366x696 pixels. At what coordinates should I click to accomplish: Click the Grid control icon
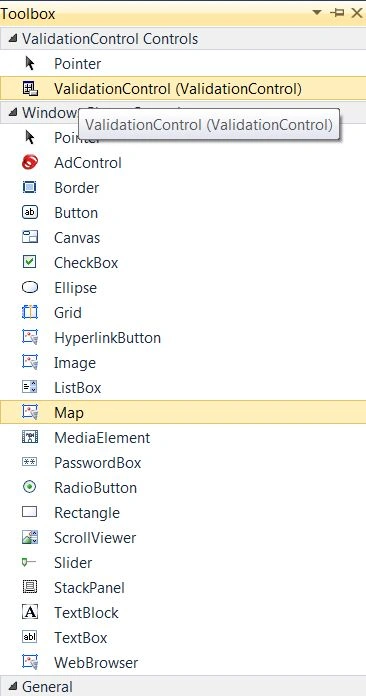click(x=30, y=312)
